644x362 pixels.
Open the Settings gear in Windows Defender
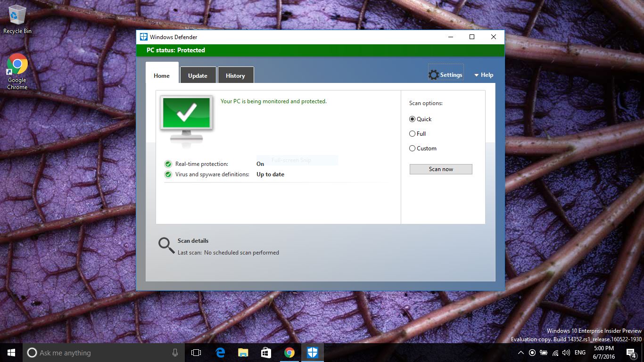click(445, 74)
